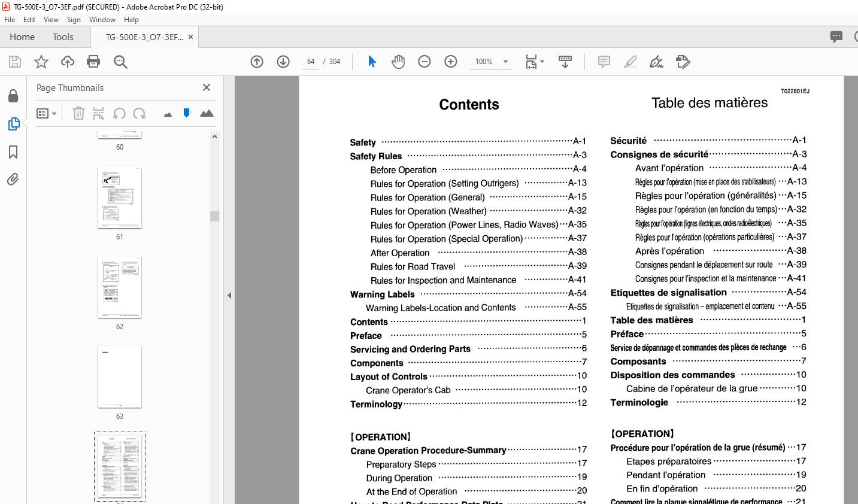Add a sticky note comment
The width and height of the screenshot is (858, 504).
(x=604, y=62)
